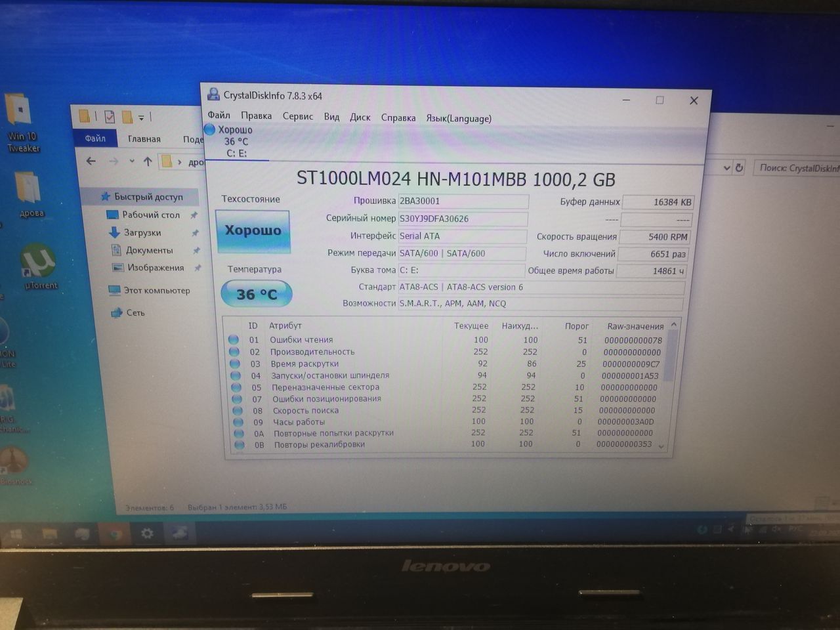840x630 pixels.
Task: Open Документы in Explorer sidebar
Action: pos(150,250)
